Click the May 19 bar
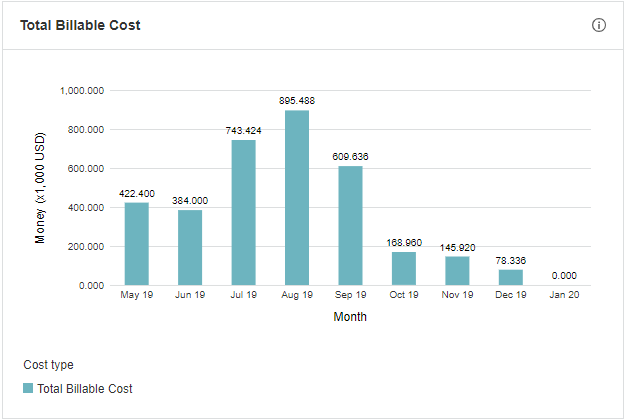The width and height of the screenshot is (625, 420). tap(137, 244)
